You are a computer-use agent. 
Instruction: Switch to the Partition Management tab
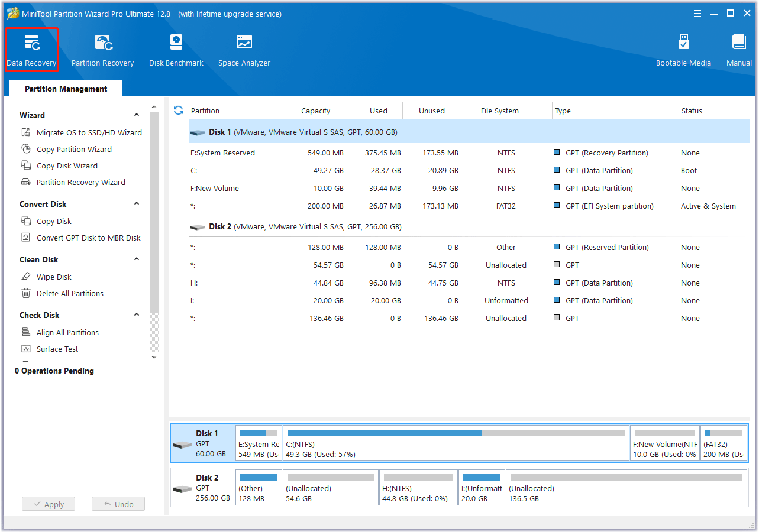pyautogui.click(x=65, y=88)
